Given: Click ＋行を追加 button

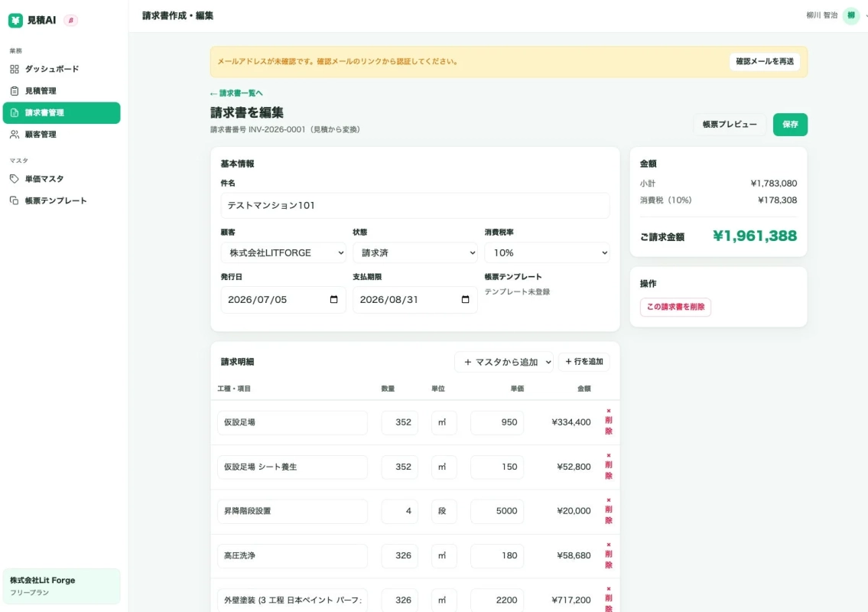Looking at the screenshot, I should [584, 362].
